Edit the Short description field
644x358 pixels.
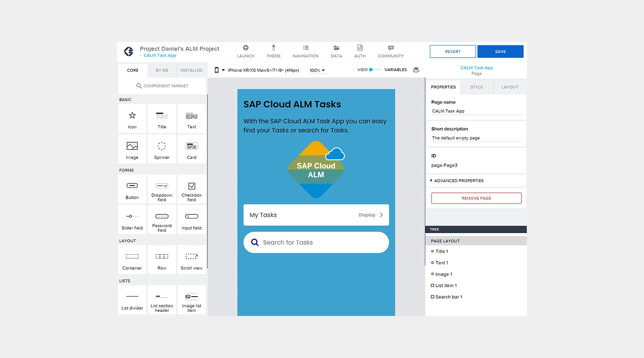pos(476,138)
